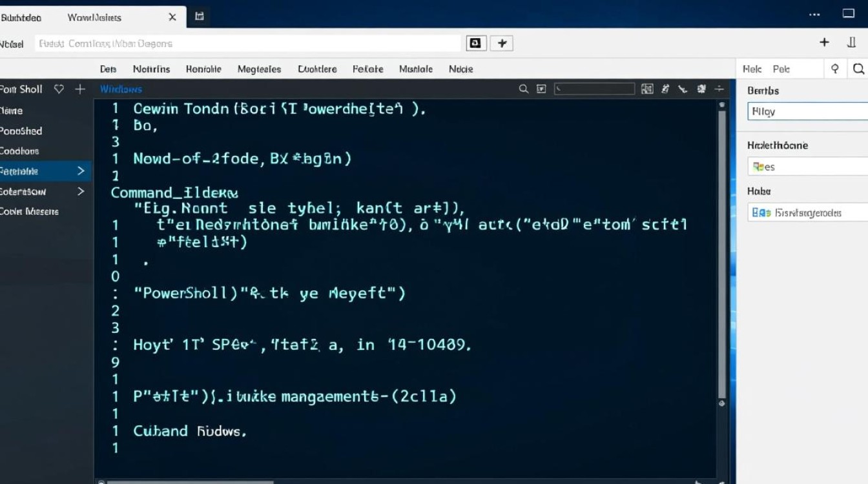Select PonoShed in the left sidebar

[21, 131]
